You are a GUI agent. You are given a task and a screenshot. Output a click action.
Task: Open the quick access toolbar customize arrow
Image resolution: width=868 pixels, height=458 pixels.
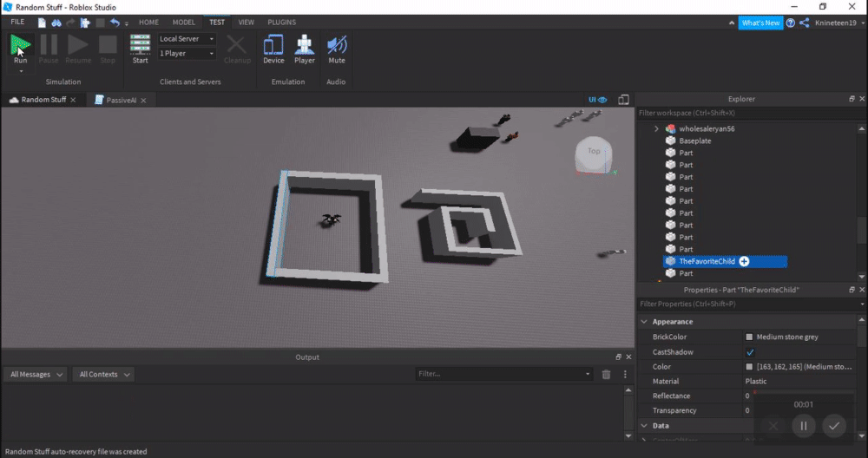[x=126, y=23]
